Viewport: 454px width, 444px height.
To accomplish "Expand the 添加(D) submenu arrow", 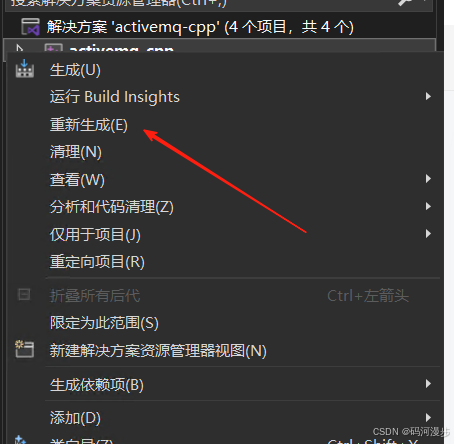I will coord(428,417).
